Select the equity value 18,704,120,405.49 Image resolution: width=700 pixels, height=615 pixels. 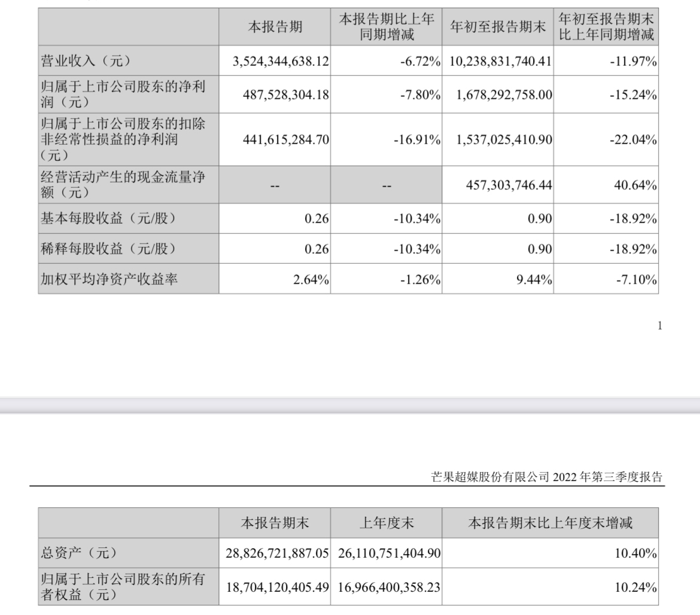277,587
